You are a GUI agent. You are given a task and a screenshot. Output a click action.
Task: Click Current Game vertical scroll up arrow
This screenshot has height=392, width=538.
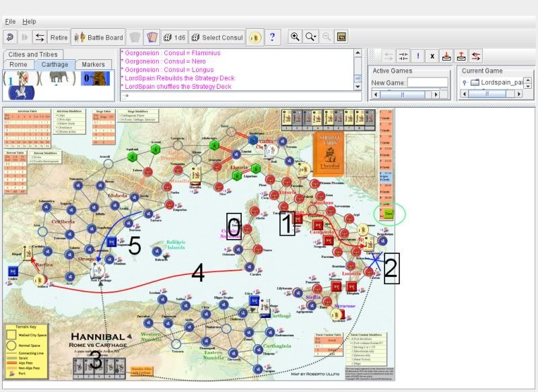pyautogui.click(x=529, y=80)
